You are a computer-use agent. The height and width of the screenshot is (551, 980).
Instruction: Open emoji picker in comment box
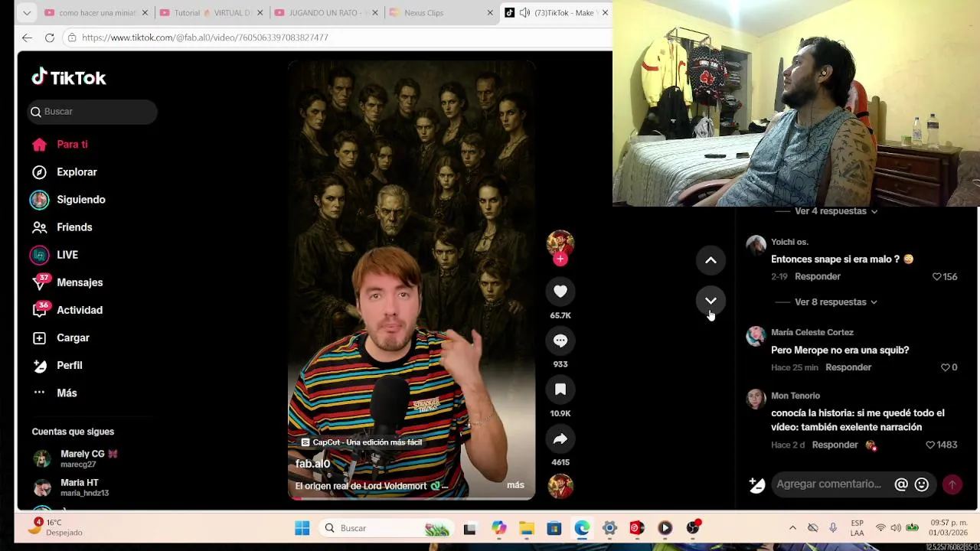(x=922, y=484)
